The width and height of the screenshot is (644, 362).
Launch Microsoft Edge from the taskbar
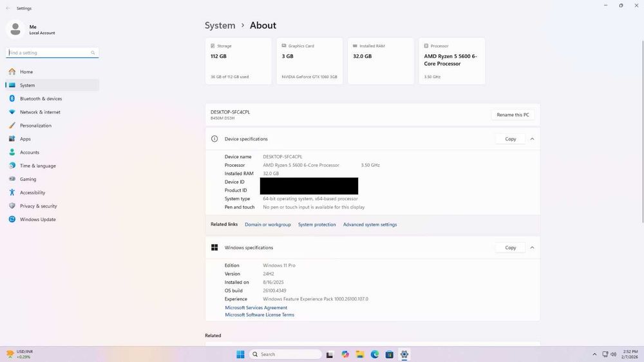[x=375, y=354]
